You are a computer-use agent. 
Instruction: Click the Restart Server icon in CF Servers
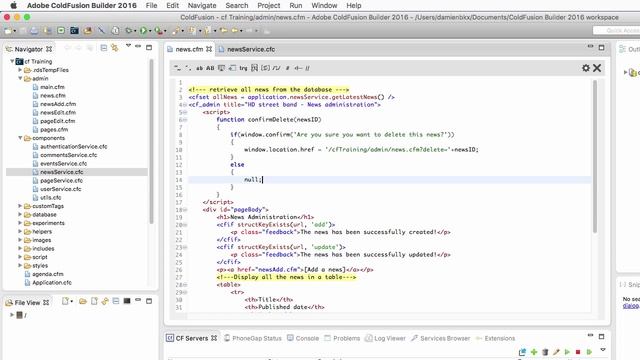point(589,352)
